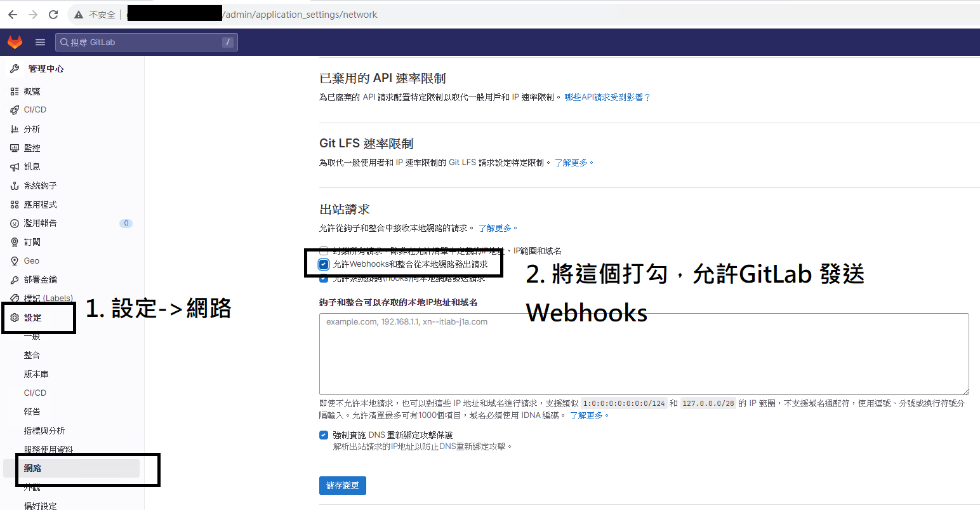Click the browser reload icon

(x=53, y=14)
